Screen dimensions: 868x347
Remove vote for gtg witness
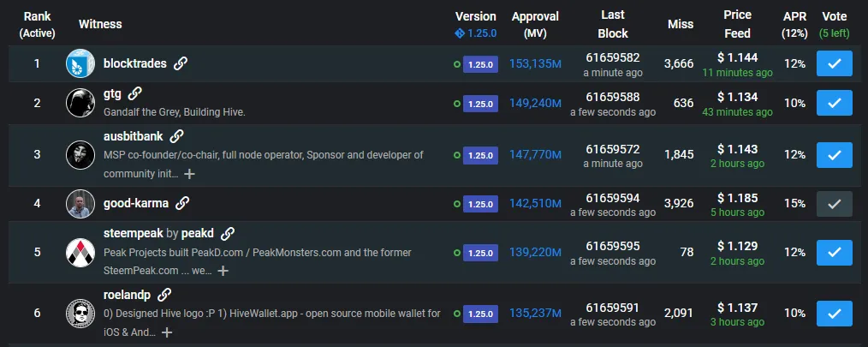835,103
